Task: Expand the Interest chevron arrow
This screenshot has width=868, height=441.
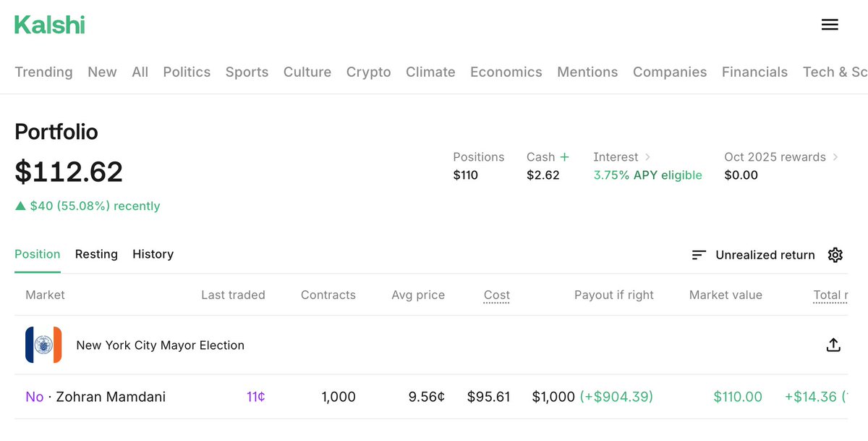Action: point(647,157)
